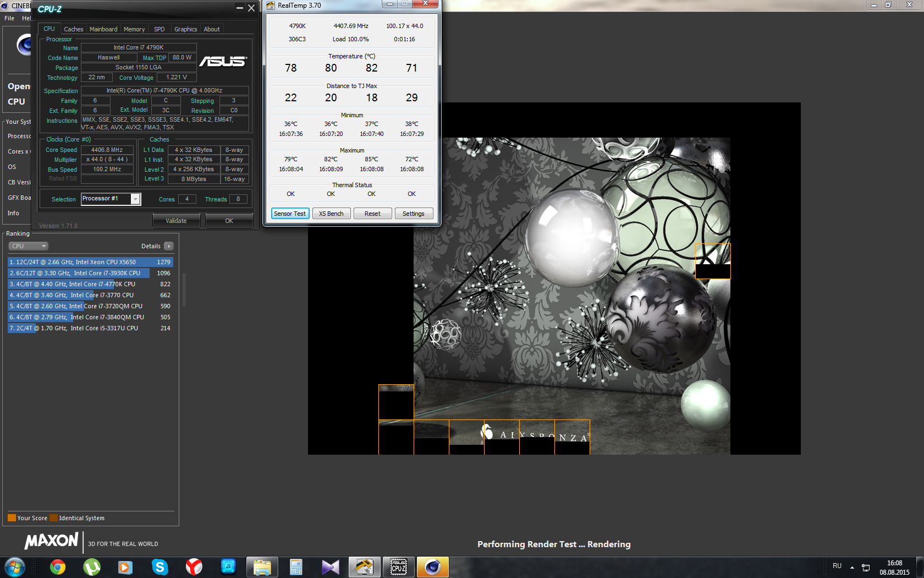The height and width of the screenshot is (578, 924).
Task: Click the Cinebench title bar icon
Action: point(5,6)
